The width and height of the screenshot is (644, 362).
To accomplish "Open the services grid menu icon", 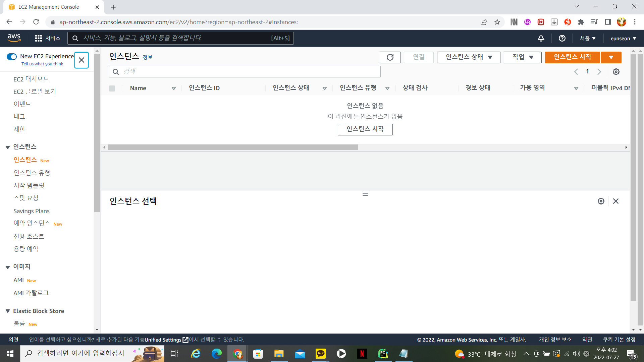I will (39, 38).
